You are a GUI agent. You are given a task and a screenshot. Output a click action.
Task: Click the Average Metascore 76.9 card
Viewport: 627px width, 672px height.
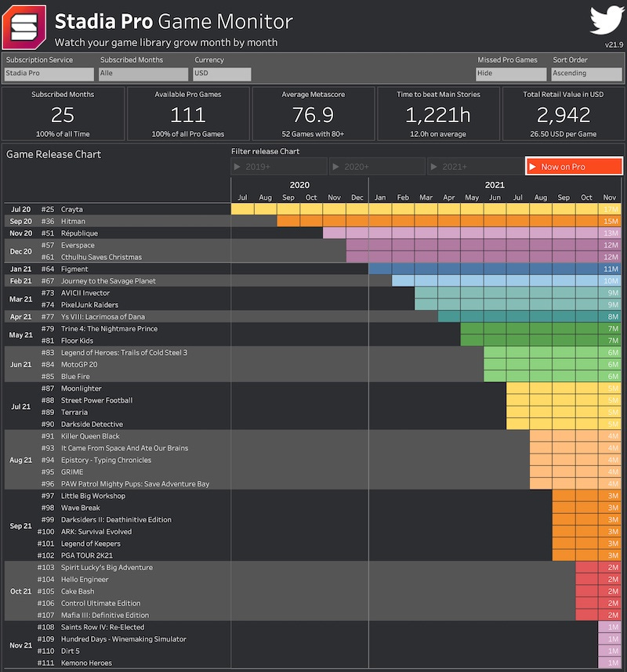coord(313,114)
